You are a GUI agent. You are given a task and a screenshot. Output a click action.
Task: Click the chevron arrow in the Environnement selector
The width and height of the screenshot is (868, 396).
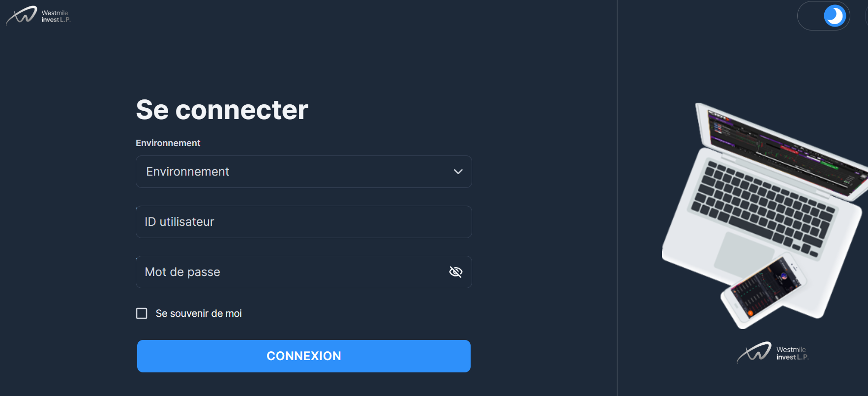pyautogui.click(x=458, y=172)
